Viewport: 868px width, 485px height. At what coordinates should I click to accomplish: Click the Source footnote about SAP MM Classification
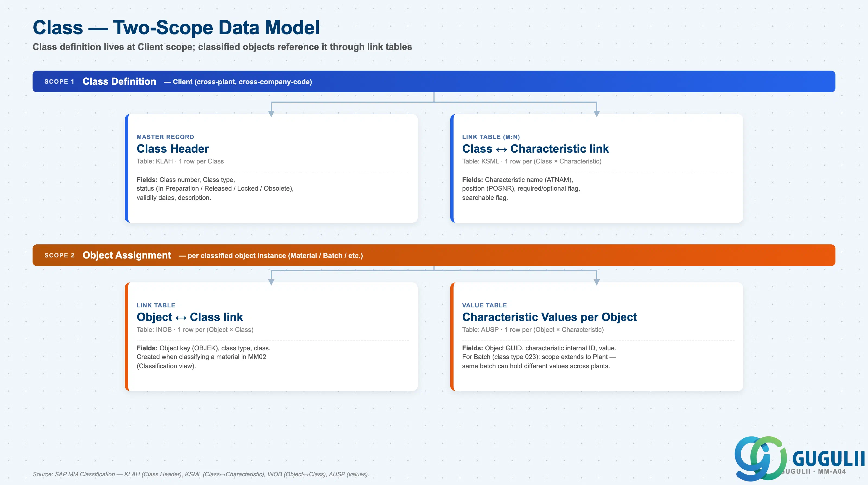201,474
